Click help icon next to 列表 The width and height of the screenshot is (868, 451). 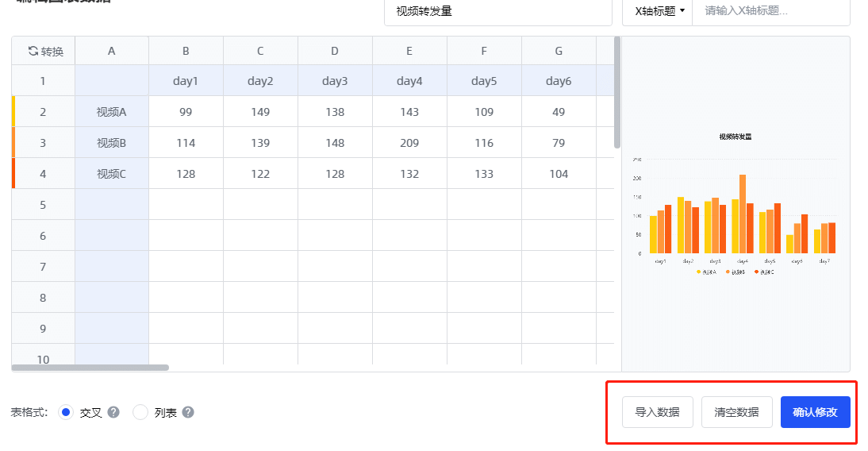coord(188,412)
